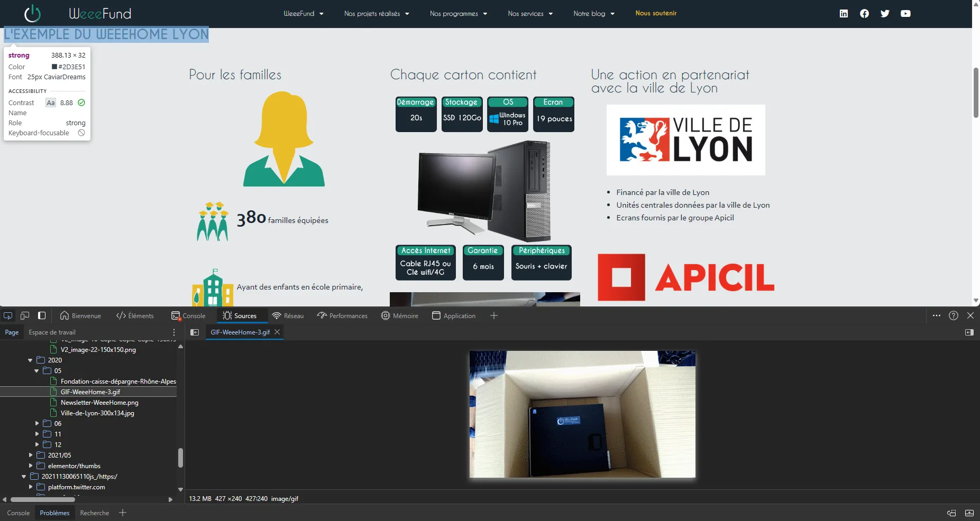Switch to the Console tool tab
Screen dimensions: 980x521
pos(188,316)
